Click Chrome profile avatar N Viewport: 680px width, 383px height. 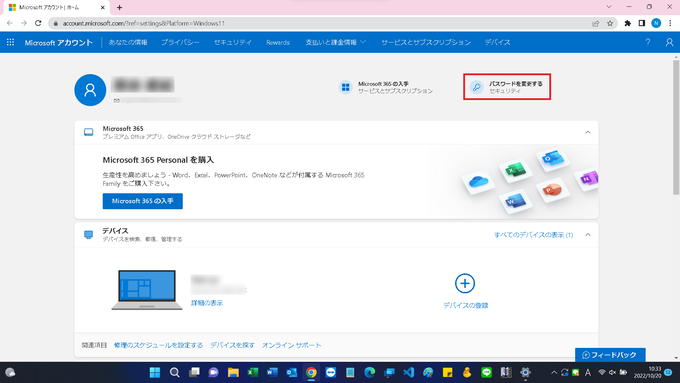tap(656, 23)
